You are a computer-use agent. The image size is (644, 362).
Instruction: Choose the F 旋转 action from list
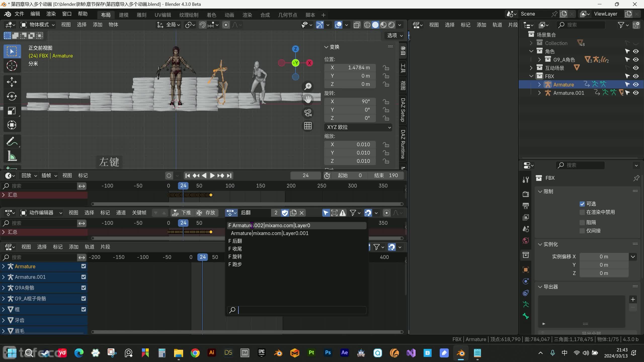click(x=296, y=257)
